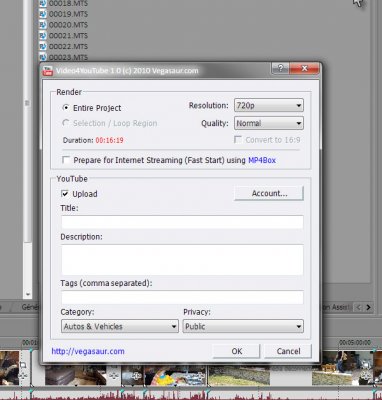This screenshot has width=382, height=400.
Task: Click the 00021.MTS file icon
Action: [x=43, y=35]
